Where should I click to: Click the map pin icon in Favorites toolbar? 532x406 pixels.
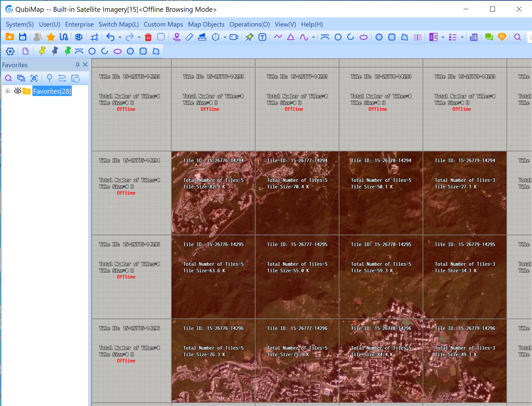tap(49, 78)
